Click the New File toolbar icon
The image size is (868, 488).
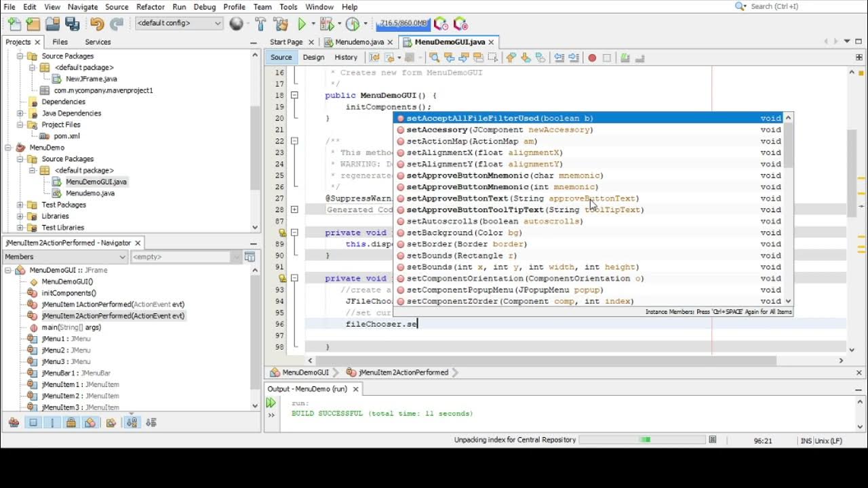[x=14, y=24]
